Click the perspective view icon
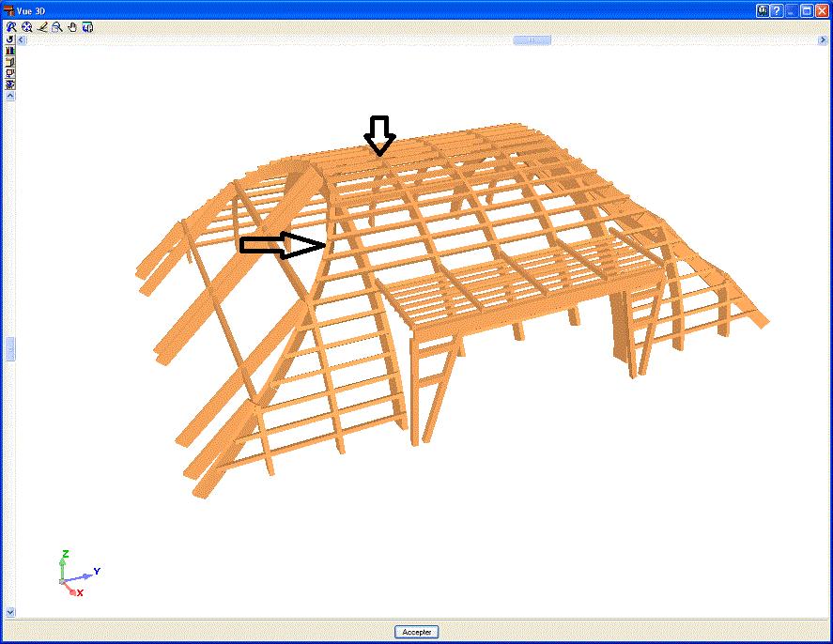Screen dimensions: 833x644 tap(10, 62)
